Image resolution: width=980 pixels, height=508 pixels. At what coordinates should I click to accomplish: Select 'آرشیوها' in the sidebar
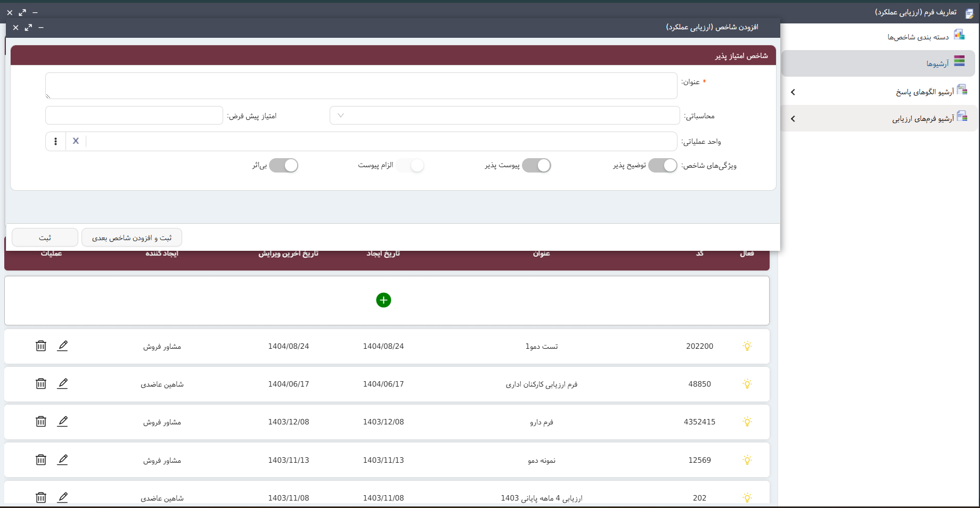(937, 63)
